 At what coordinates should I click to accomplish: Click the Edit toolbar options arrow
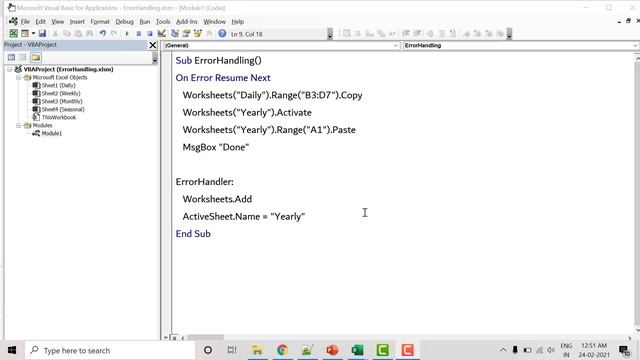click(509, 34)
